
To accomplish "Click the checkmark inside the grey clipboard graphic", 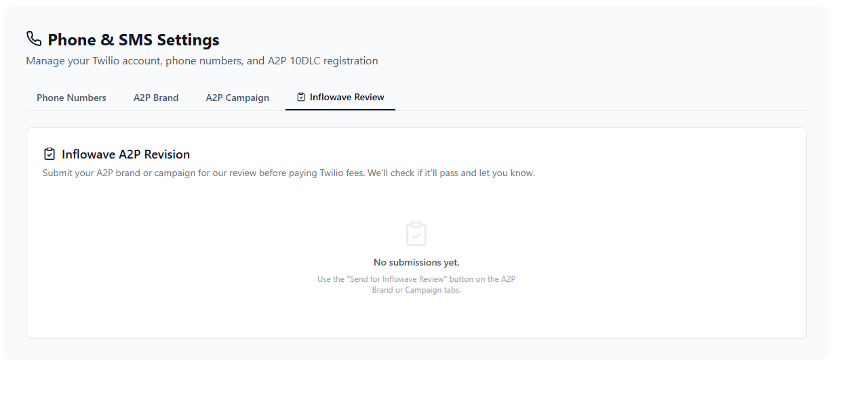I will click(416, 235).
